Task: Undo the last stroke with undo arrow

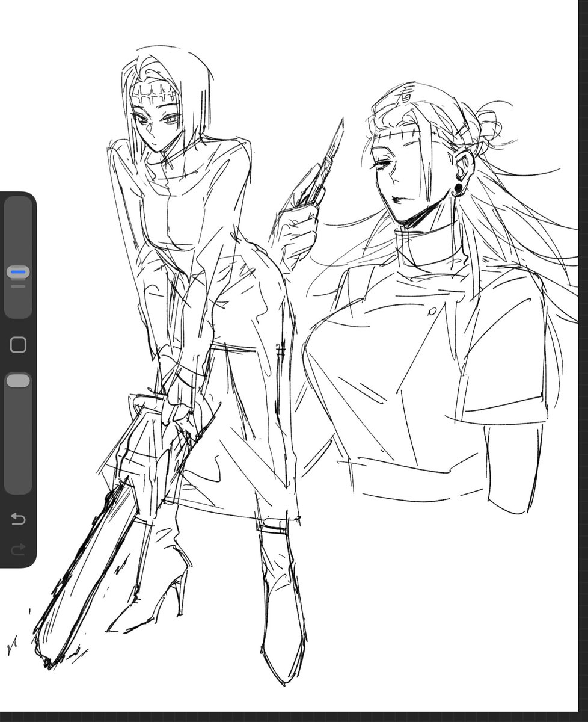Action: click(x=18, y=519)
